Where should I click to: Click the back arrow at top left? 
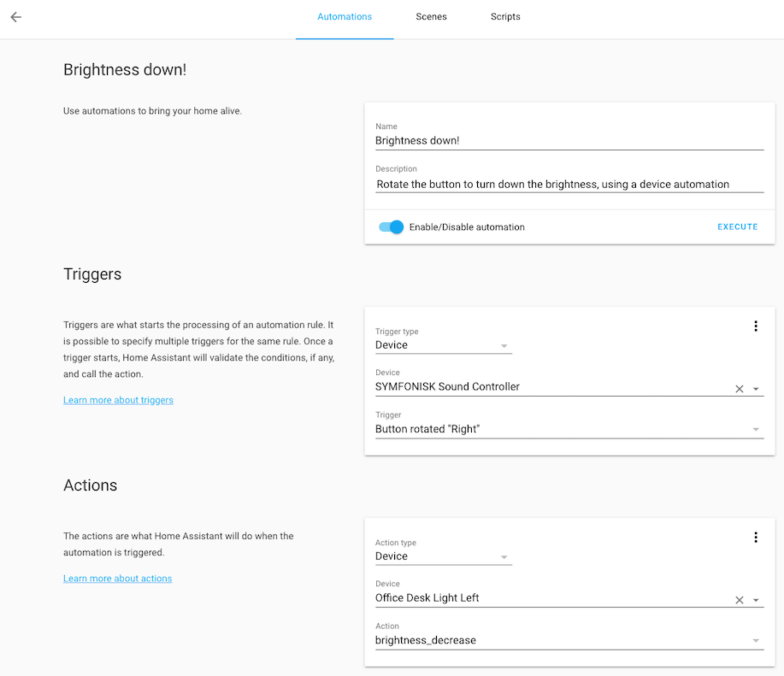coord(15,16)
